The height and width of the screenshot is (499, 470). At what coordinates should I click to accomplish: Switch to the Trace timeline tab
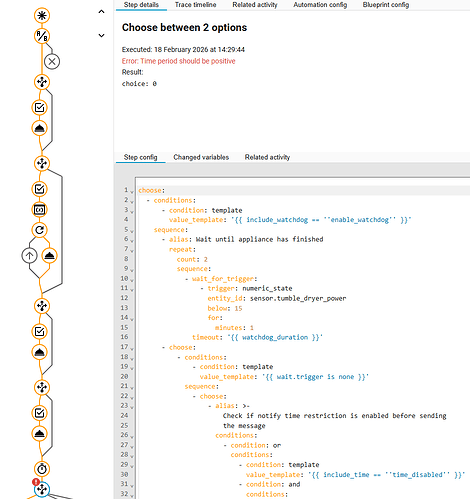coord(195,5)
